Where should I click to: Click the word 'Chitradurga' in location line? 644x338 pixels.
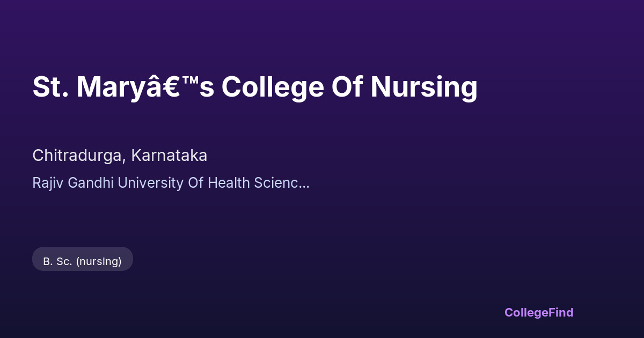coord(78,156)
